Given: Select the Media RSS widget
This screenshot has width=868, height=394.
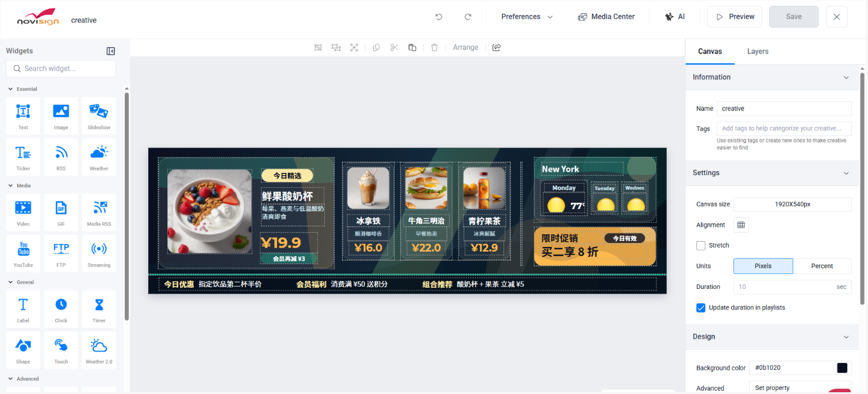Looking at the screenshot, I should [99, 212].
